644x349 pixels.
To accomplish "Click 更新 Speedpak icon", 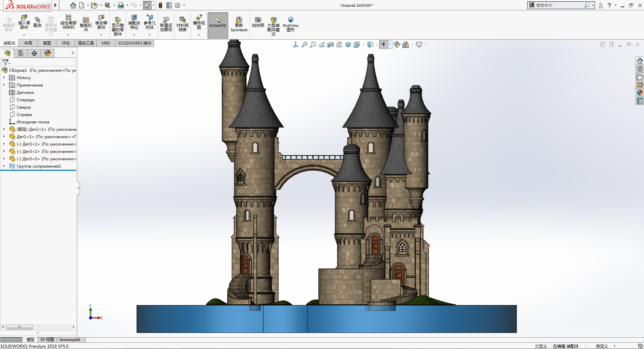I will (239, 24).
